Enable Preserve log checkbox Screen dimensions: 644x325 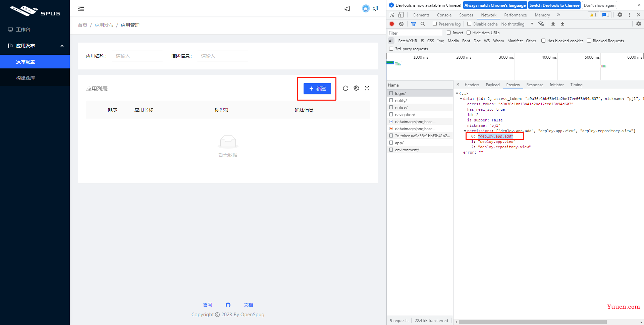coord(435,24)
